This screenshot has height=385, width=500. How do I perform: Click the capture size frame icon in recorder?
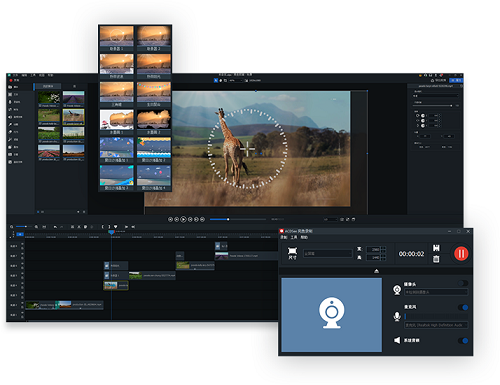pos(292,251)
